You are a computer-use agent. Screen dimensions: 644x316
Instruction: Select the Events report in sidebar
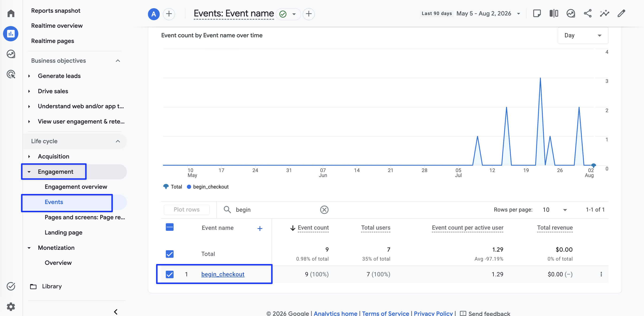click(x=54, y=202)
